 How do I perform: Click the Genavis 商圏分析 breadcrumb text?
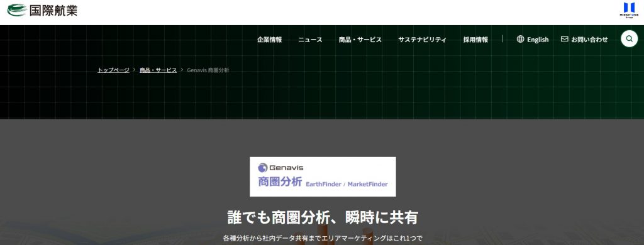click(x=208, y=70)
